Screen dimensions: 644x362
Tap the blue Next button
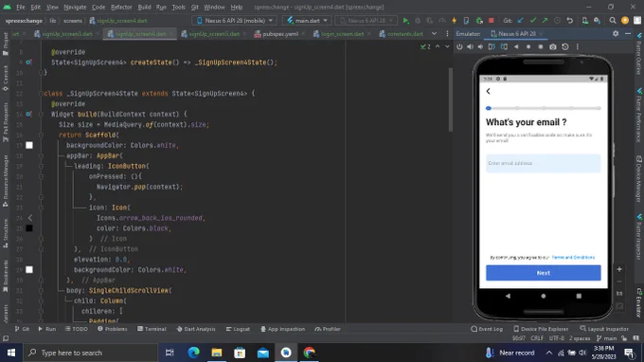(543, 273)
